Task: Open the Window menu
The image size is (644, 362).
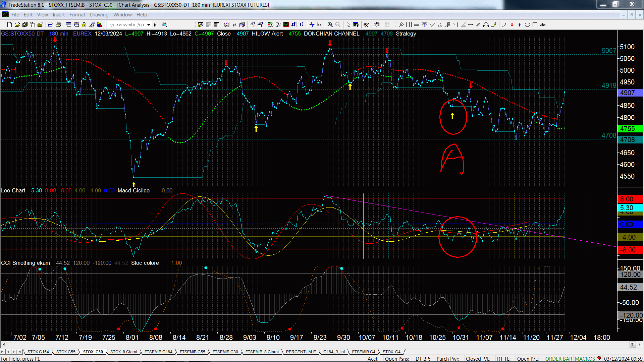Action: 122,15
